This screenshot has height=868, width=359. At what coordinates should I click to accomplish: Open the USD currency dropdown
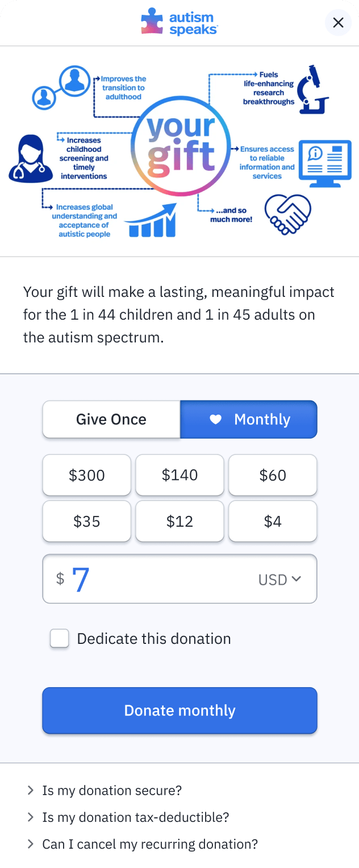(279, 580)
